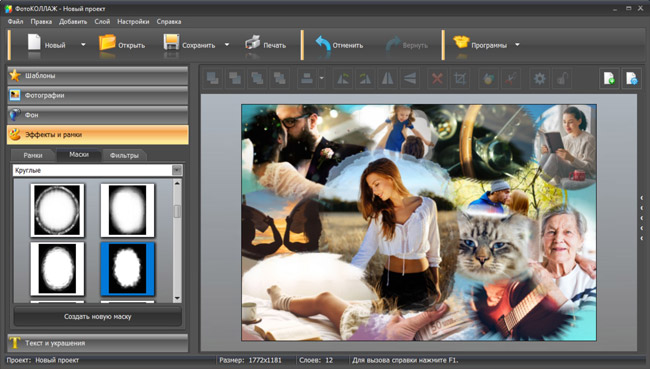Select the white-framed fuzzy oval mask thumbnail
650x369 pixels.
tap(57, 269)
